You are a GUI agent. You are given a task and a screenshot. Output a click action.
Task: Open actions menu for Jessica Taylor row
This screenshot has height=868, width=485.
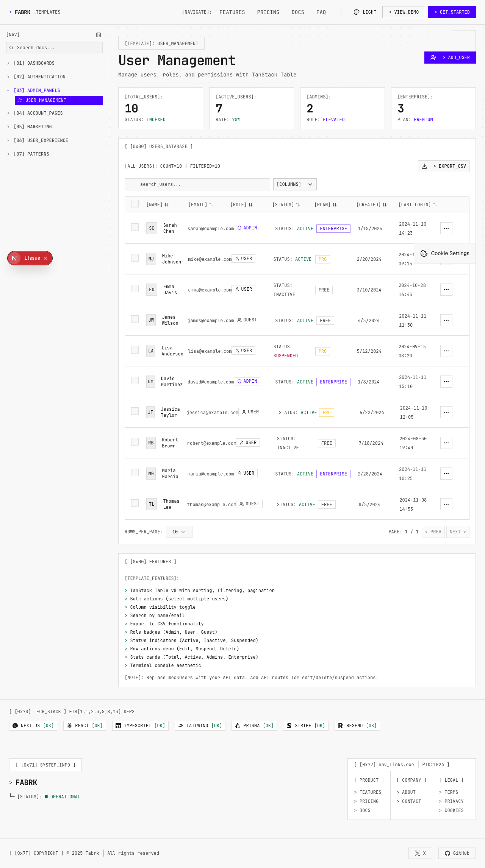(446, 412)
